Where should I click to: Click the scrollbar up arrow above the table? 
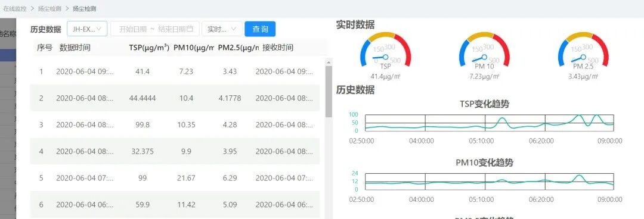coord(329,62)
